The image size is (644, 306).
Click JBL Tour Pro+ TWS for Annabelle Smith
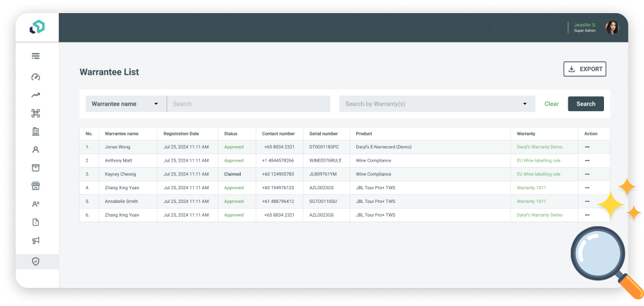click(375, 202)
